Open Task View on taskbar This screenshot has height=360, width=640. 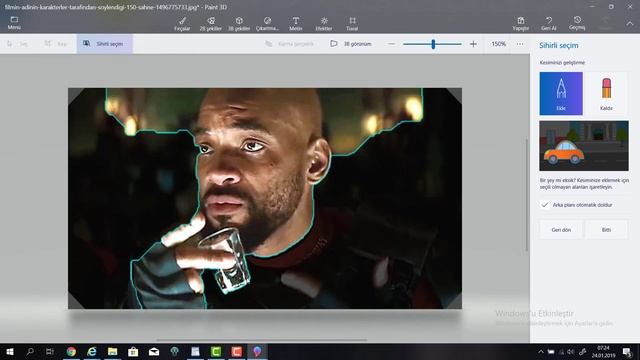pos(50,352)
